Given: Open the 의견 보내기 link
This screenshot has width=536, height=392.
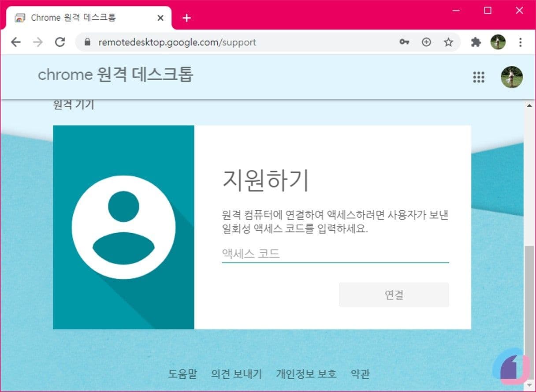Looking at the screenshot, I should (237, 374).
